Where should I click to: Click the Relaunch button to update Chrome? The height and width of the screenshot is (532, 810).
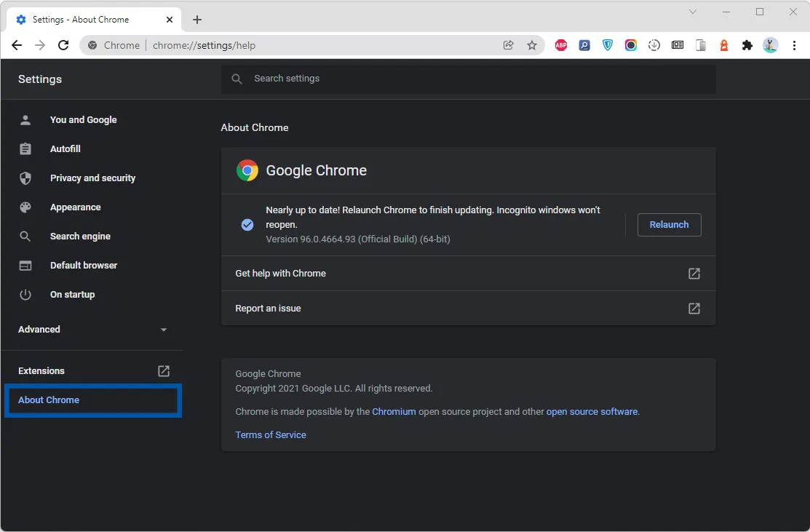668,224
